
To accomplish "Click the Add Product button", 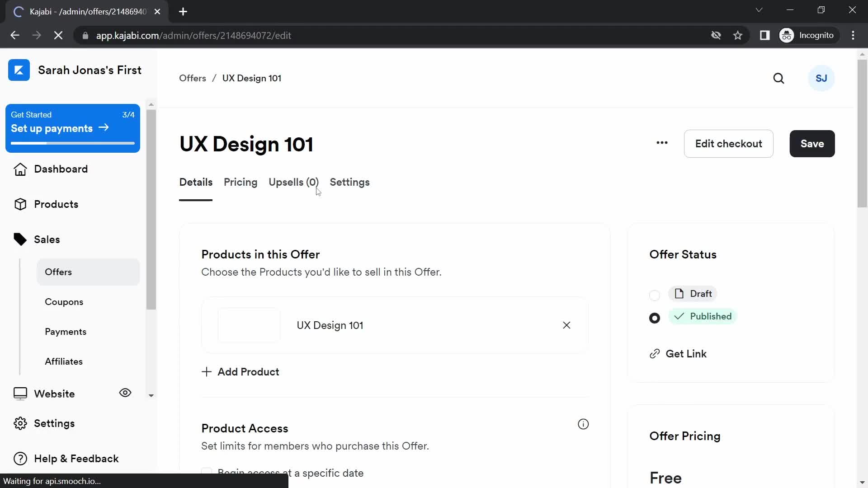I will (240, 372).
